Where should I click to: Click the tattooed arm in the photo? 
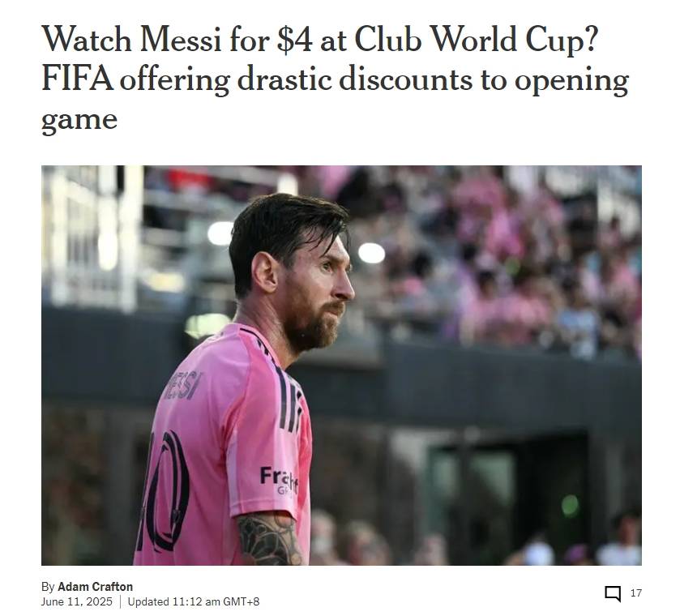coord(269,539)
